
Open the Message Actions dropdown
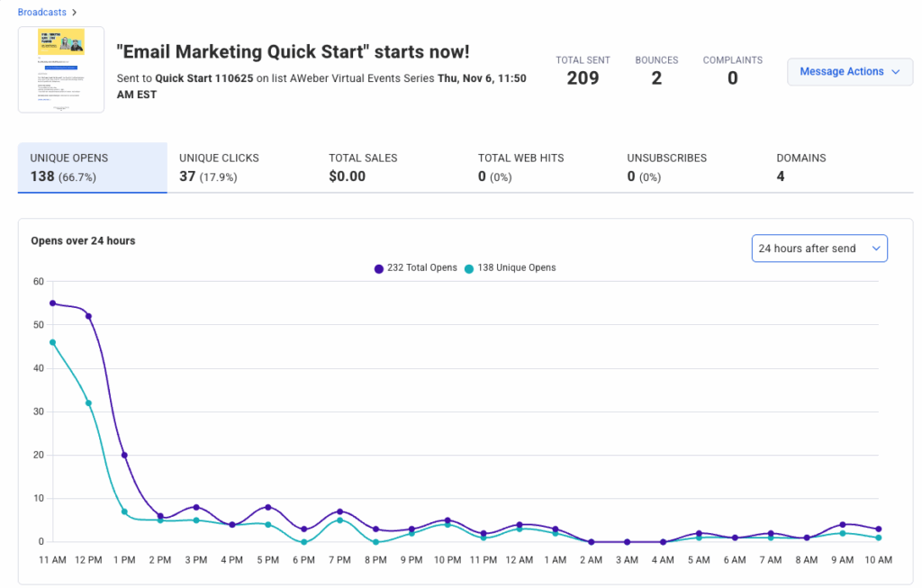(849, 72)
